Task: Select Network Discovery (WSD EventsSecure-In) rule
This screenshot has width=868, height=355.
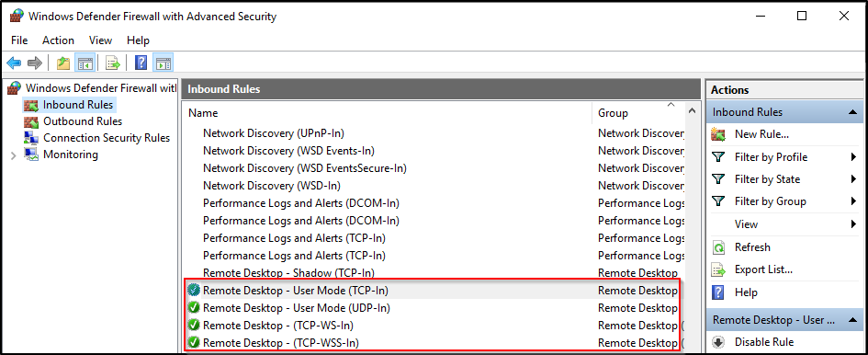Action: [305, 168]
